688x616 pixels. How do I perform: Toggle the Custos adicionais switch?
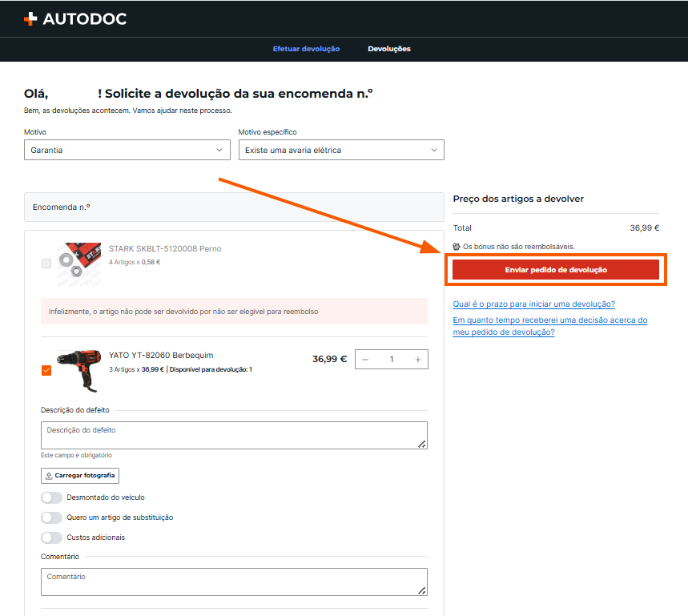tap(51, 537)
